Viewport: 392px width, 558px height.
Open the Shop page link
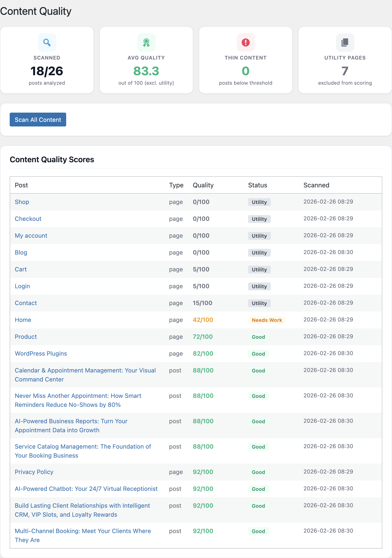(22, 202)
